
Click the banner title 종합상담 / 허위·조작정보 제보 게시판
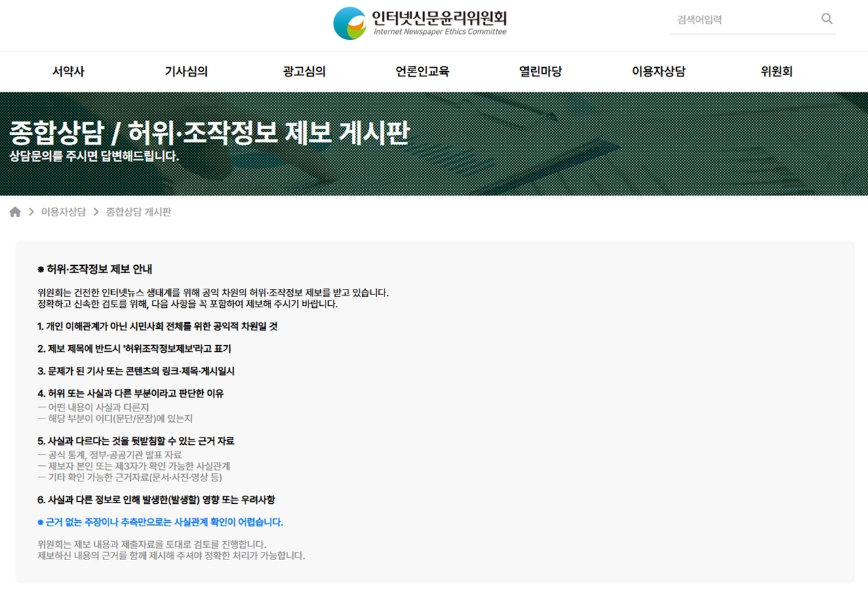210,133
